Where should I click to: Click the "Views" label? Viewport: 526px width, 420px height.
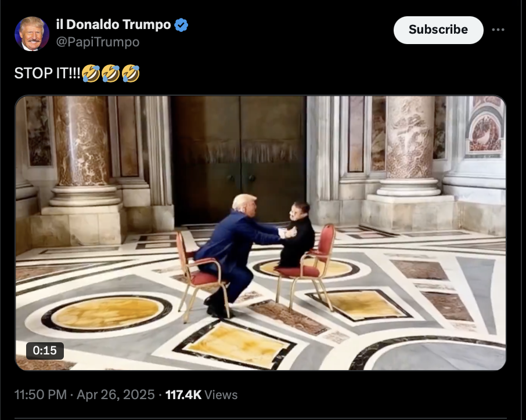(221, 395)
